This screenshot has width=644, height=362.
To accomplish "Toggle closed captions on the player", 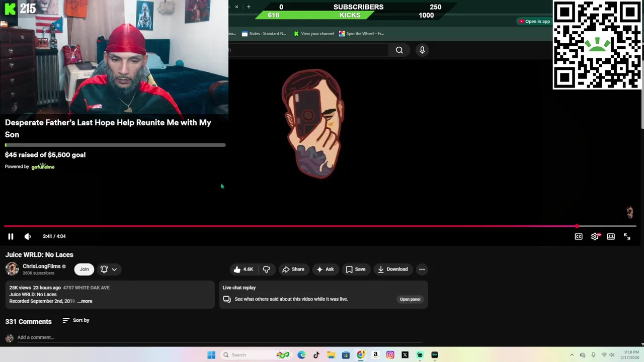I will point(579,236).
